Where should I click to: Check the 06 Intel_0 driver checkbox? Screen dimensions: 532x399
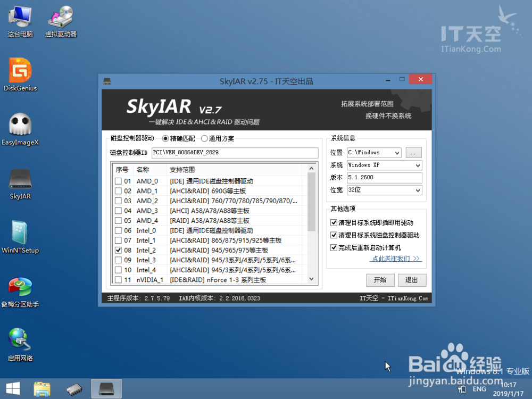point(118,230)
